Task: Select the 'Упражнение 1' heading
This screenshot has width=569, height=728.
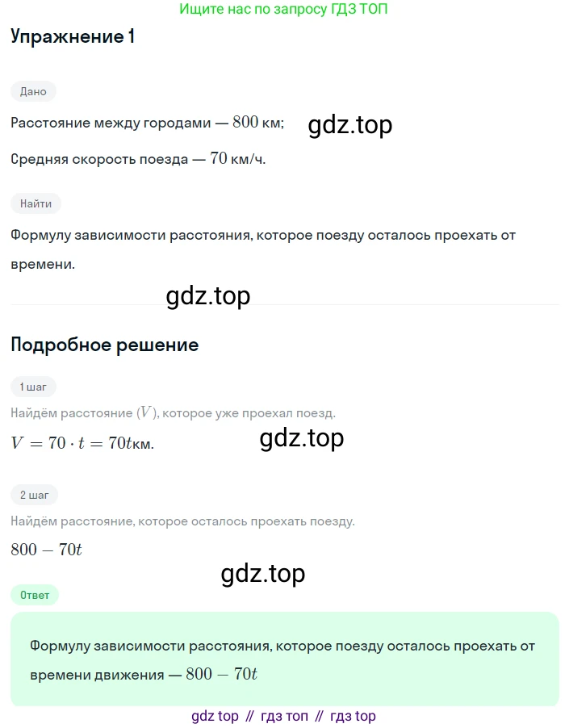Action: [73, 36]
